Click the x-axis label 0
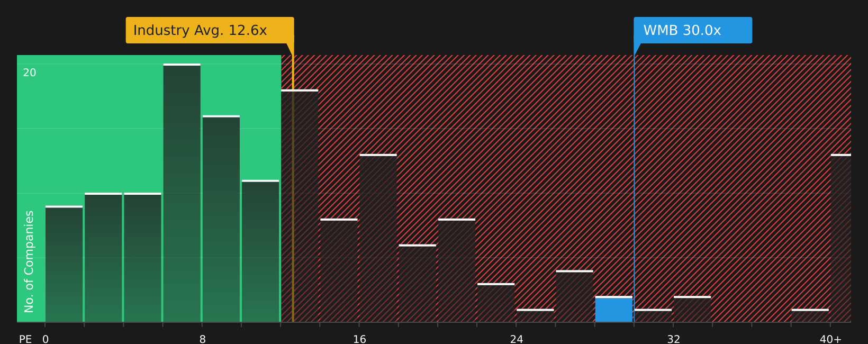Image resolution: width=868 pixels, height=344 pixels. (46, 339)
